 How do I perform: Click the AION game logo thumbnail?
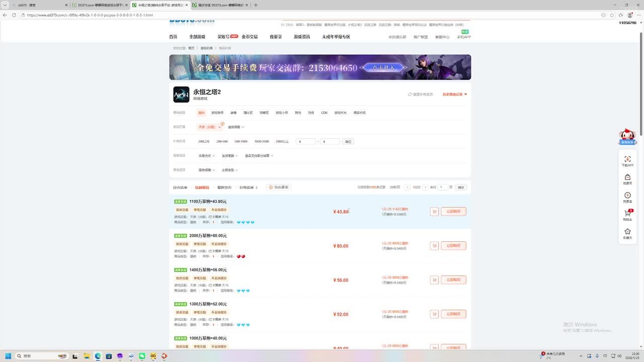181,95
